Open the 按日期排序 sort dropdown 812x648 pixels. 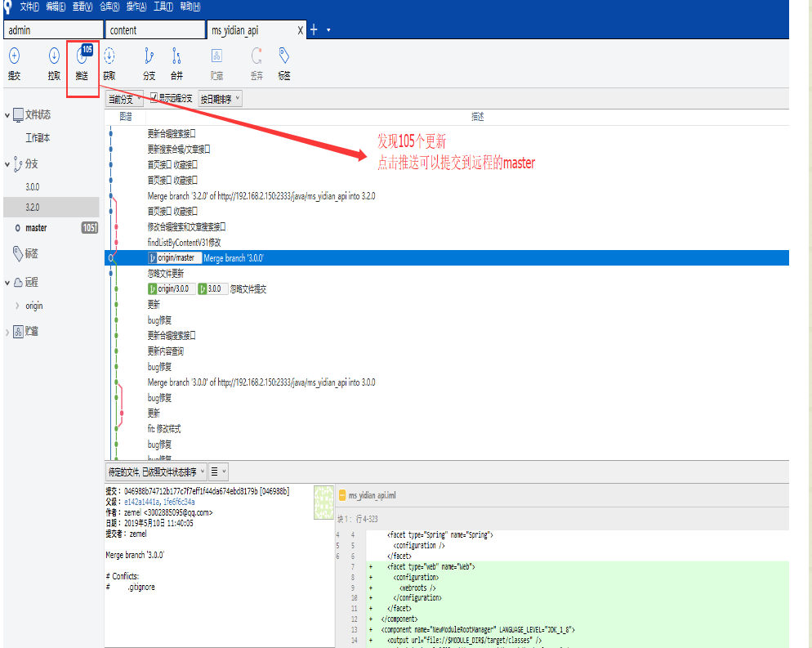[x=221, y=99]
